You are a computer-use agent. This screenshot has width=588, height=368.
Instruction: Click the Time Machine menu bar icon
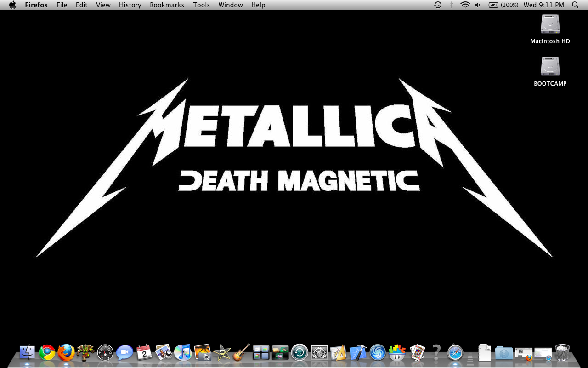[x=438, y=5]
